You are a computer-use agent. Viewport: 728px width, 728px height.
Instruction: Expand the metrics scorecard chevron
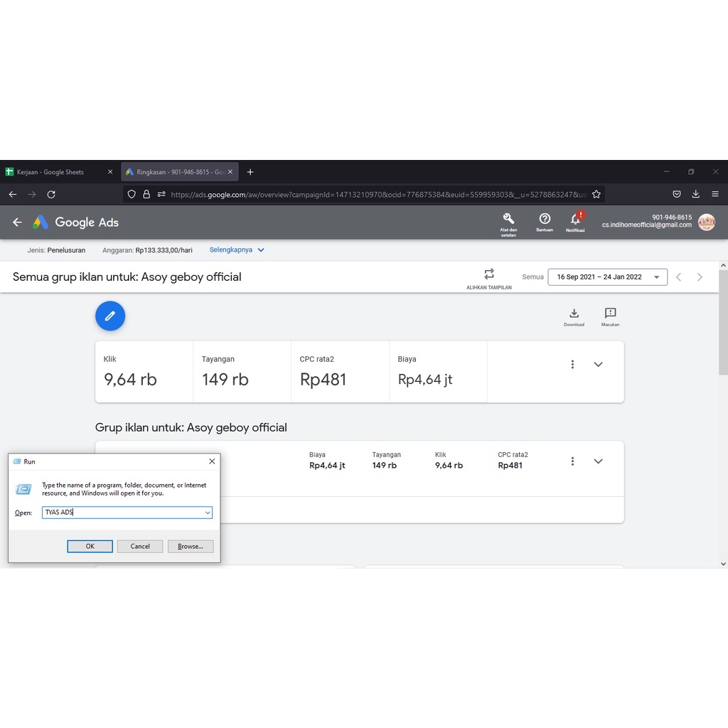click(599, 365)
